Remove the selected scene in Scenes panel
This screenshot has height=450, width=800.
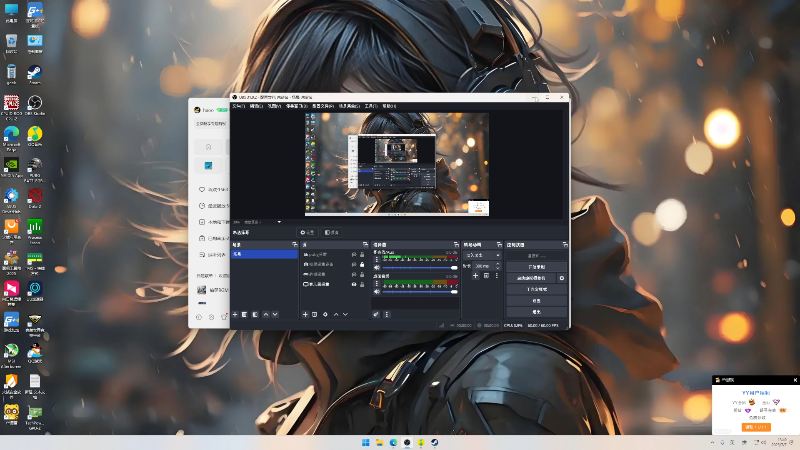(244, 315)
